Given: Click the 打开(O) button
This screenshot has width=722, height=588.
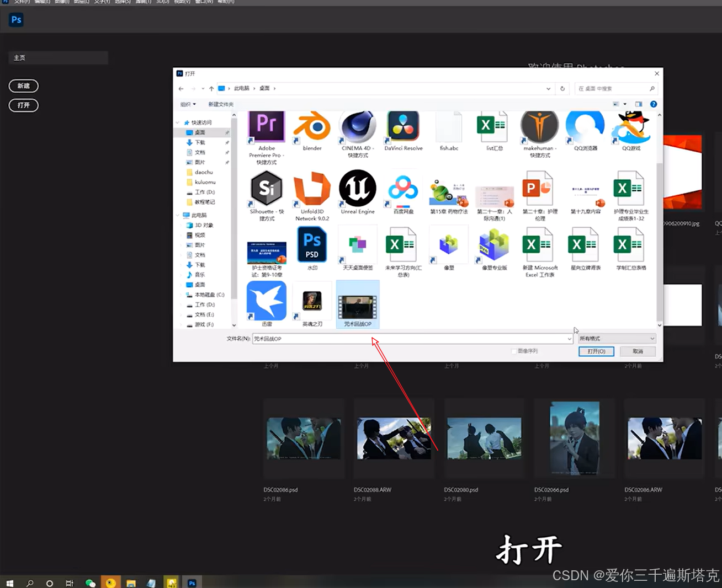Looking at the screenshot, I should click(596, 351).
